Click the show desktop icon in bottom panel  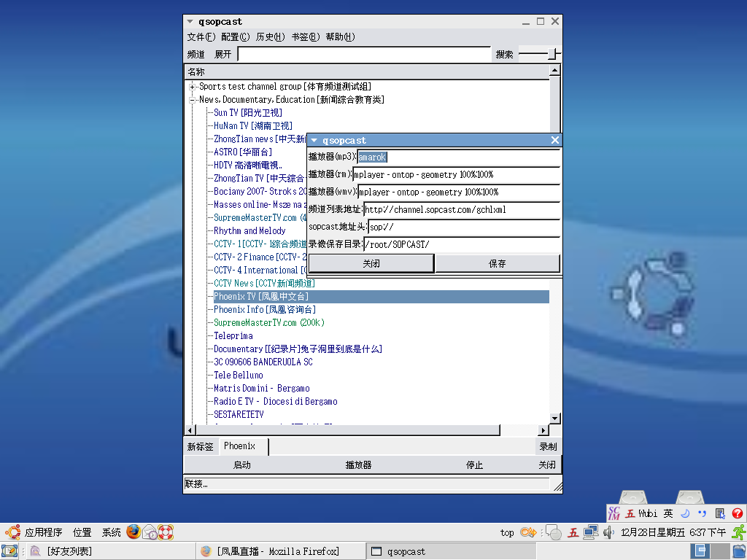tap(9, 551)
